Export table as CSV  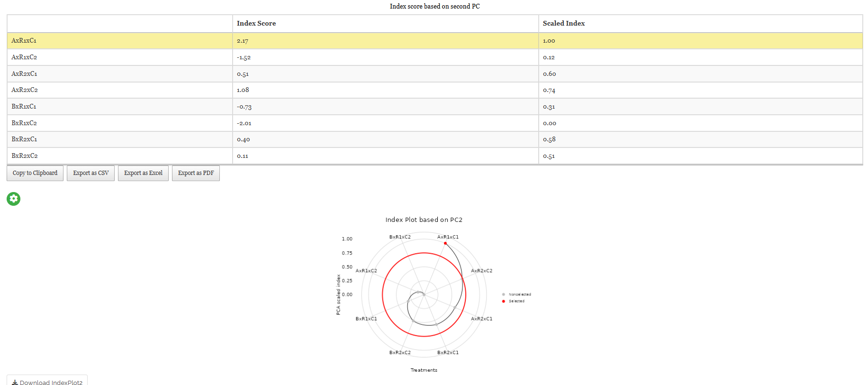coord(91,173)
